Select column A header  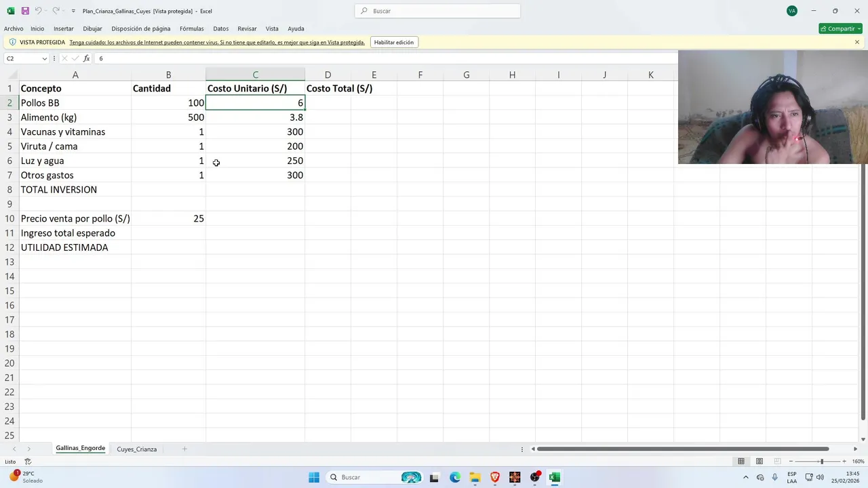(75, 75)
